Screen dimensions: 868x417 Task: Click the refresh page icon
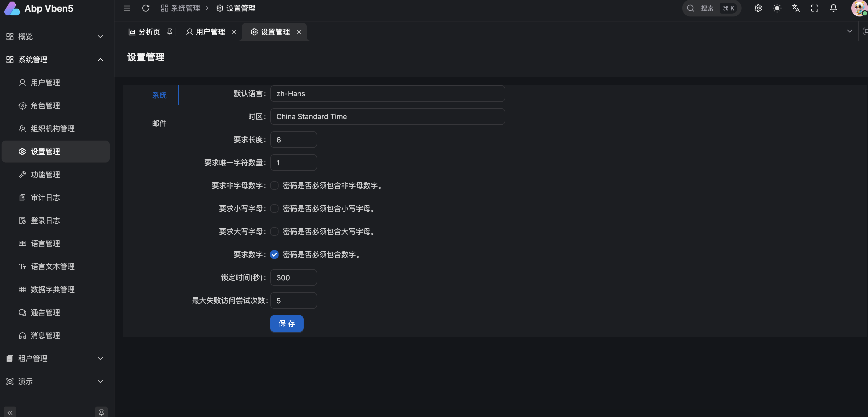click(x=146, y=8)
